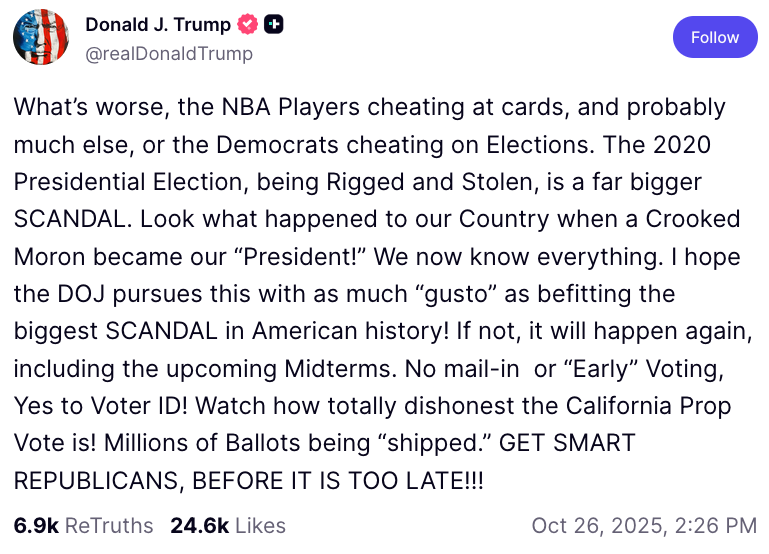Click the red verified badge icon
This screenshot has height=554, width=769.
pyautogui.click(x=248, y=25)
